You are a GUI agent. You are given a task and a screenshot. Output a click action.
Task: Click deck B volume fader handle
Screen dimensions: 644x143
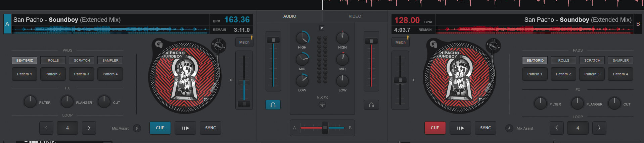(x=371, y=41)
